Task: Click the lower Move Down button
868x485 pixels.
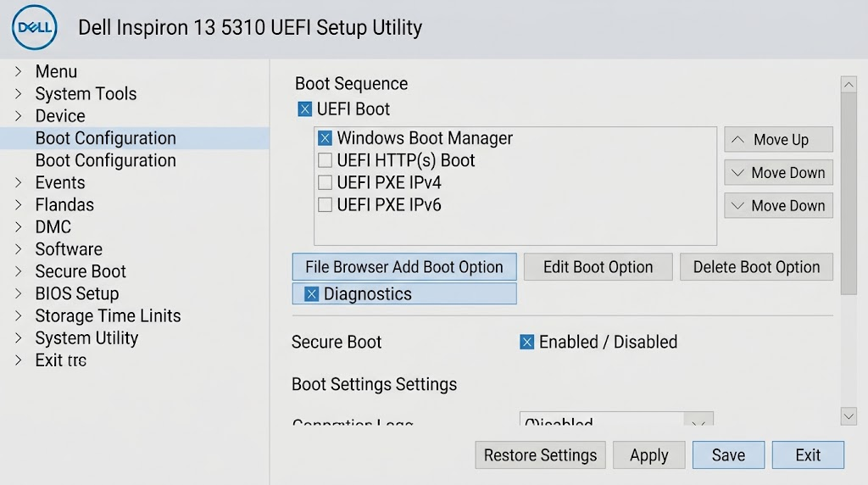Action: pos(778,205)
